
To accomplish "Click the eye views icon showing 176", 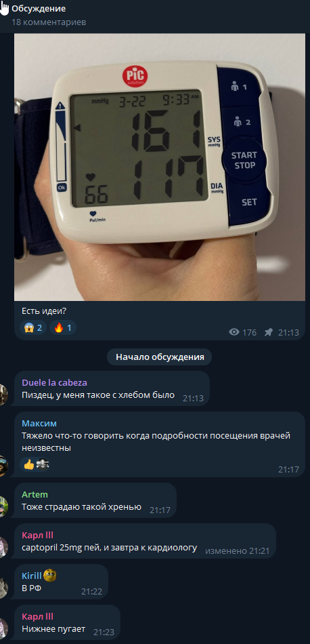I will click(x=234, y=332).
